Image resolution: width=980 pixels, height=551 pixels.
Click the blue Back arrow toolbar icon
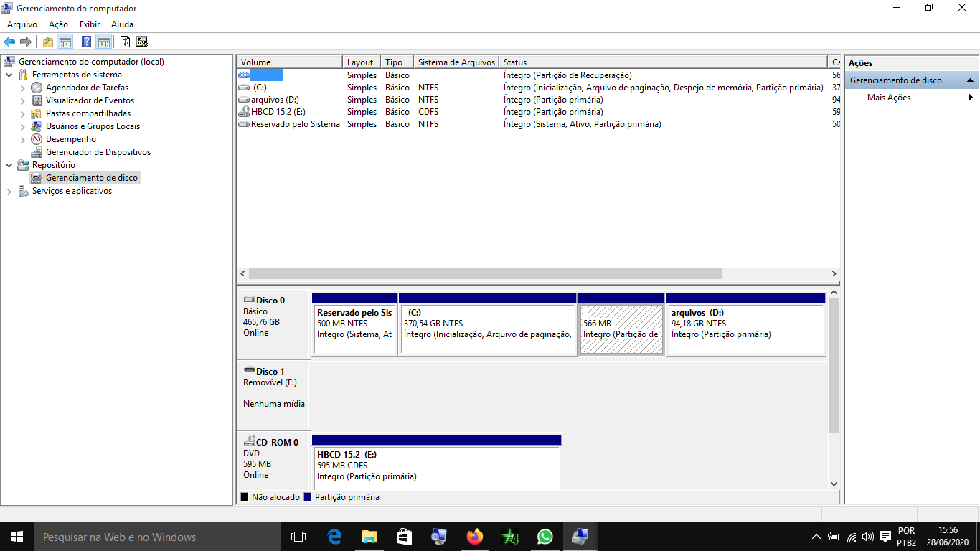point(9,42)
